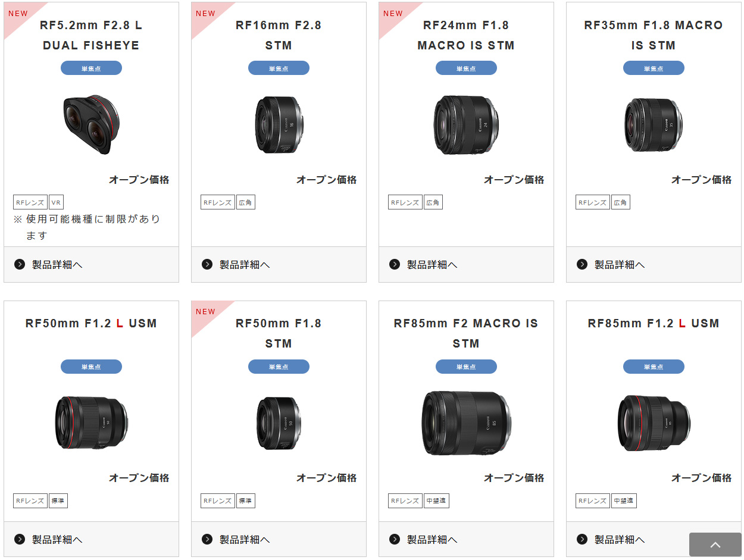
Task: Click the chevron icon beside RF85mm F1.2 L USM 製品詳細へ
Action: pyautogui.click(x=582, y=539)
